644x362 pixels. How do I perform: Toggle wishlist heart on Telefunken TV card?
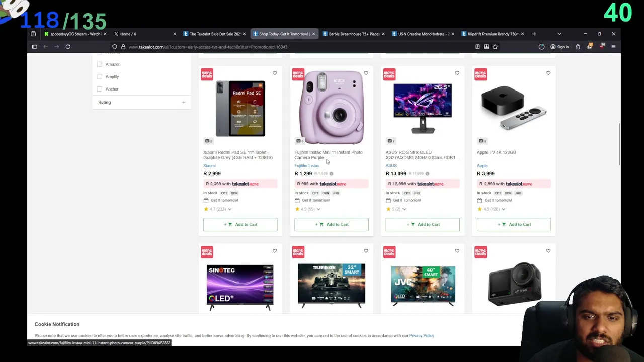pos(366,251)
